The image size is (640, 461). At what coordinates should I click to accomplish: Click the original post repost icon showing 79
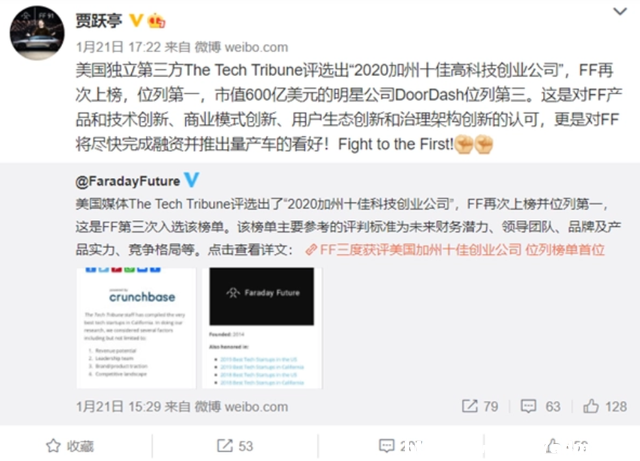pyautogui.click(x=470, y=406)
